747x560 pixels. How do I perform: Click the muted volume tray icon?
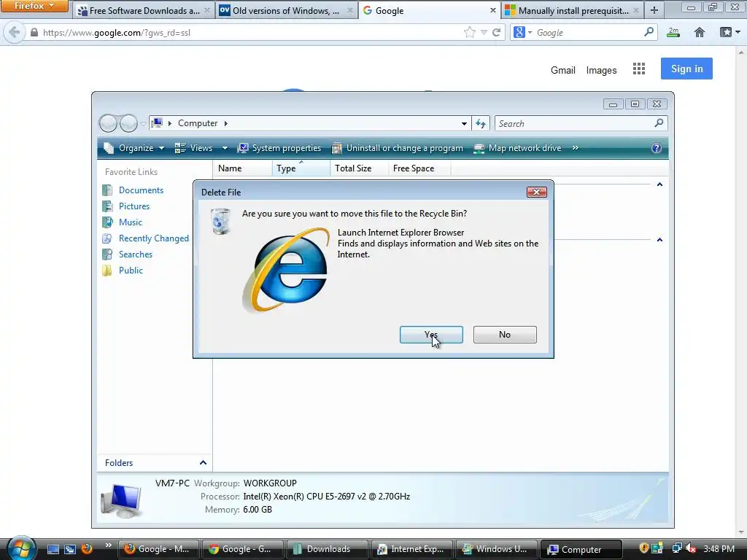point(692,548)
